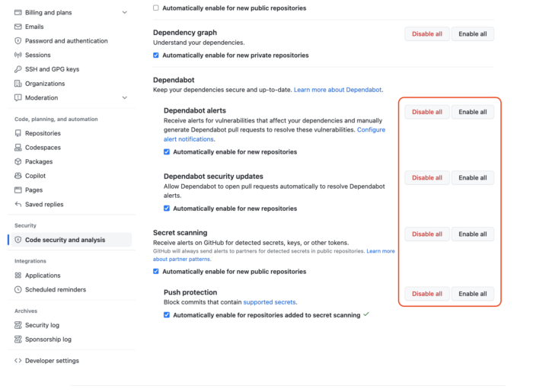Click the Developer settings code icon
The width and height of the screenshot is (533, 392).
tap(18, 361)
